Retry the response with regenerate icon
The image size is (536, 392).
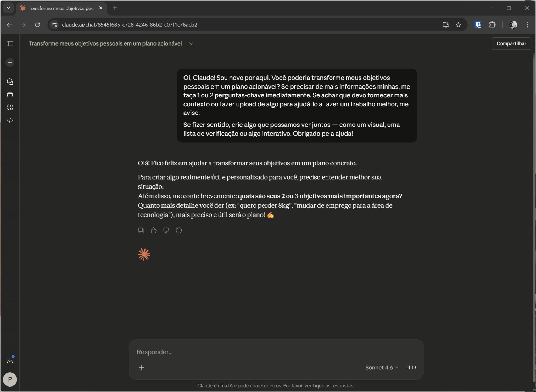pyautogui.click(x=179, y=230)
